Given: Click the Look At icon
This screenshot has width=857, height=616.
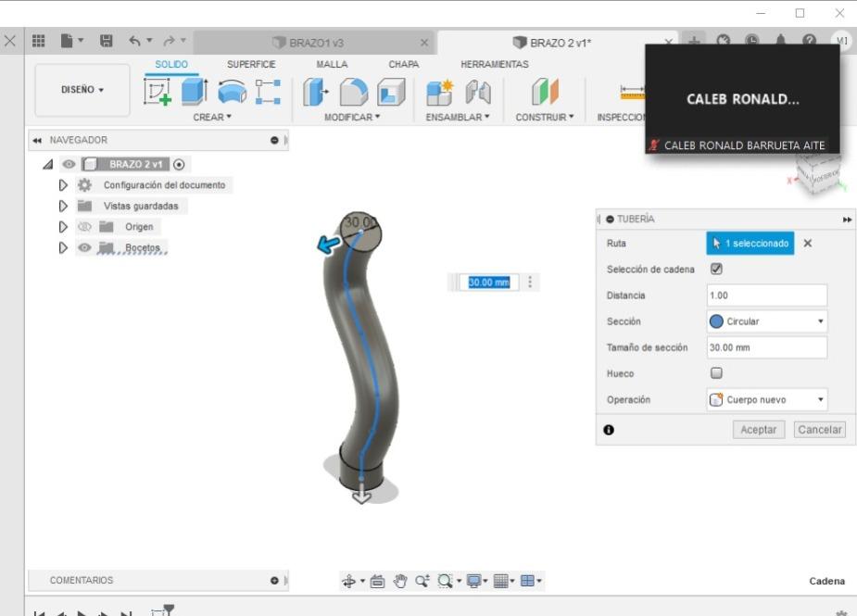Looking at the screenshot, I should point(377,581).
